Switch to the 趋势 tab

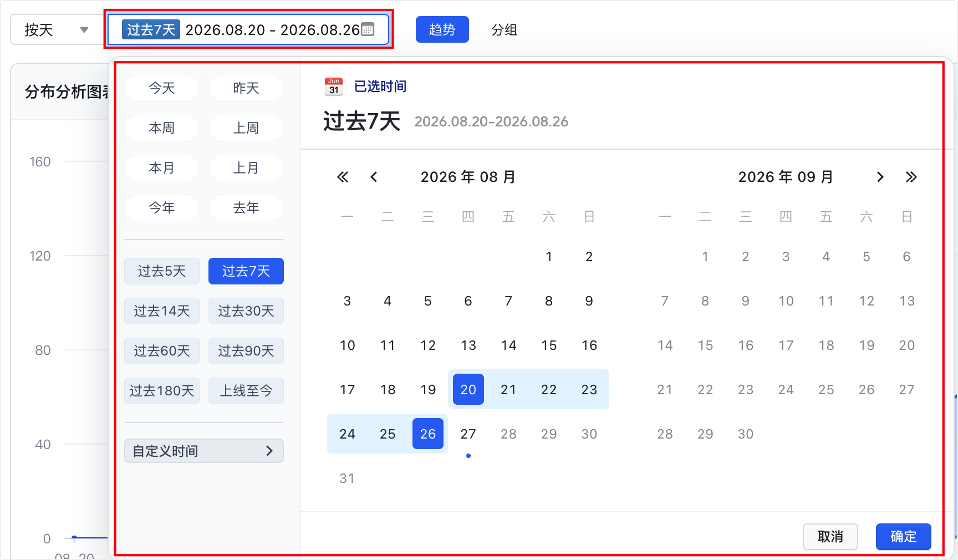(x=442, y=29)
